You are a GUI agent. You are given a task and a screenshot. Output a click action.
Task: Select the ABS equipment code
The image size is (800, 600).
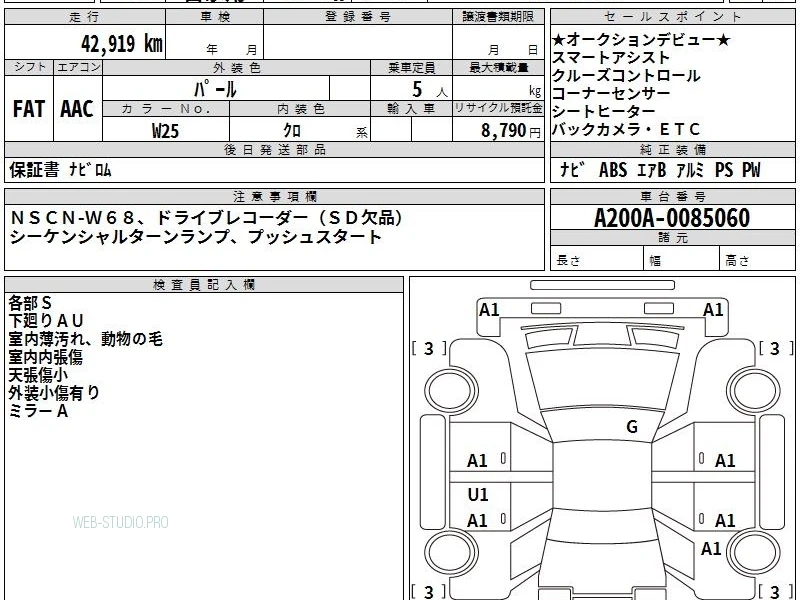[x=613, y=170]
